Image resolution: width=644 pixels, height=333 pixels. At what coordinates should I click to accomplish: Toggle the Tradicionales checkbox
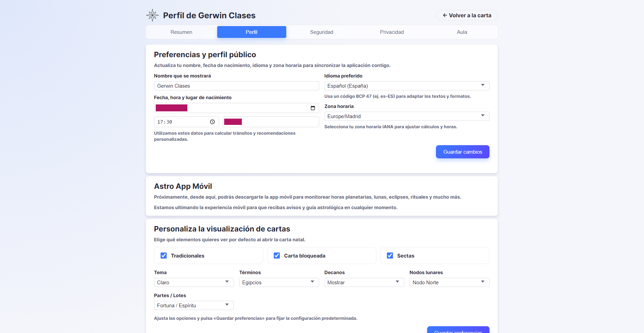(164, 256)
